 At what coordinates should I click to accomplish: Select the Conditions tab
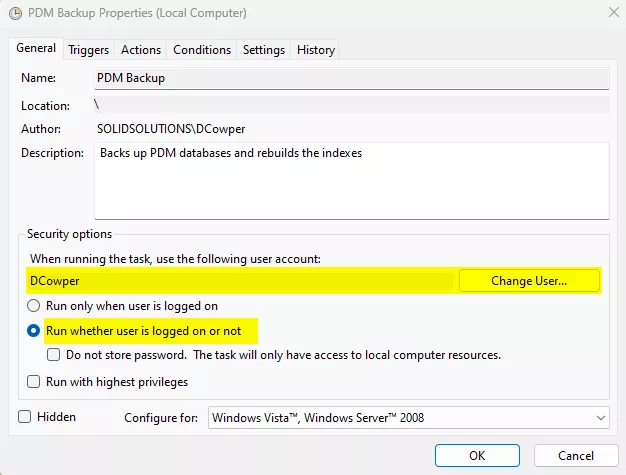pos(202,50)
